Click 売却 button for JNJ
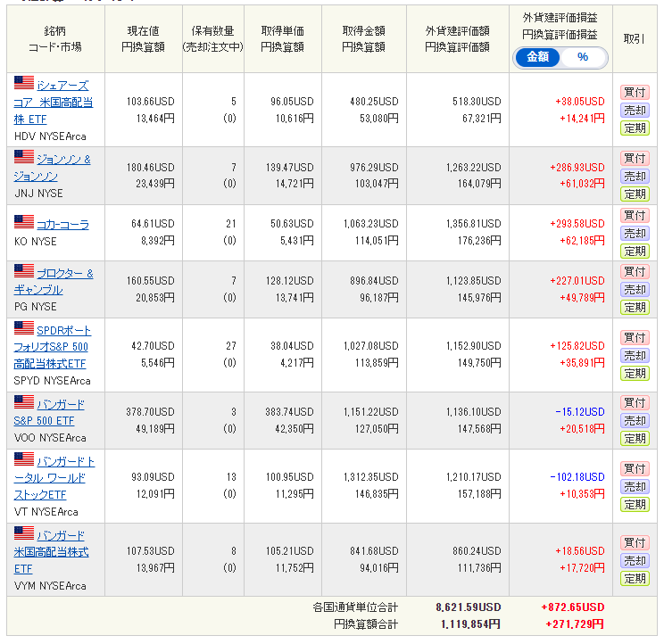Screen dimensions: 664x644 (x=635, y=176)
